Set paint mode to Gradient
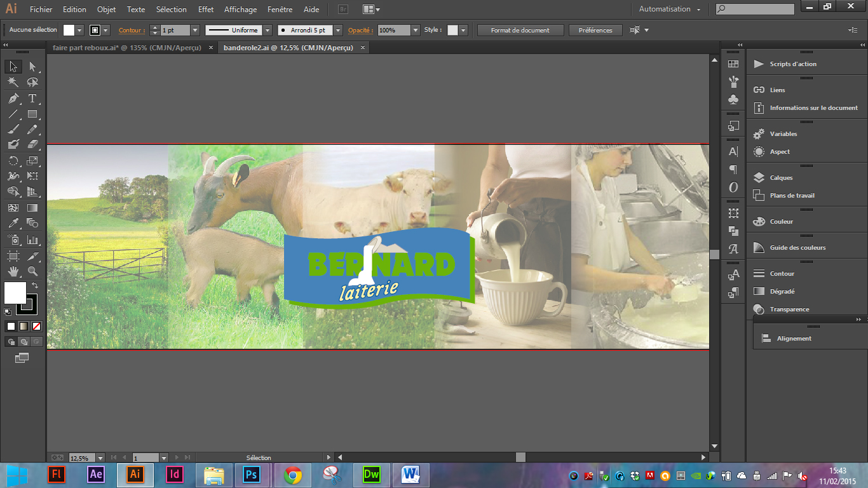This screenshot has height=488, width=868. pyautogui.click(x=24, y=327)
